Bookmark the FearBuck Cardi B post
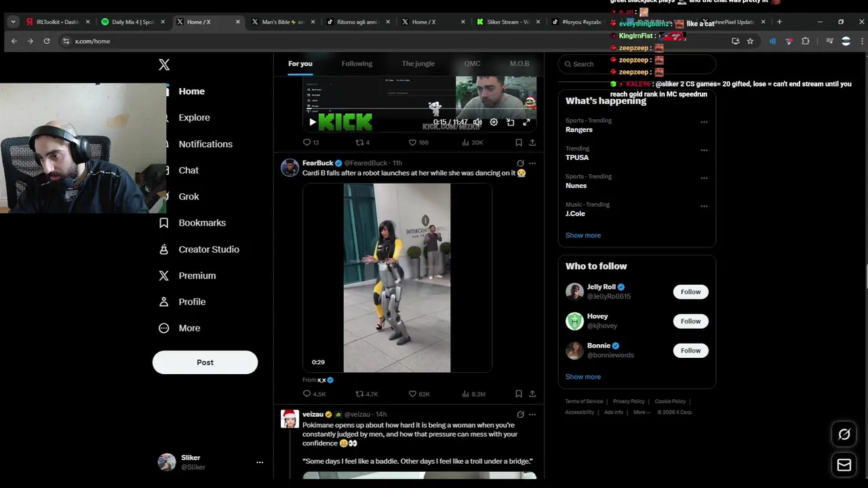868x488 pixels. coord(519,394)
